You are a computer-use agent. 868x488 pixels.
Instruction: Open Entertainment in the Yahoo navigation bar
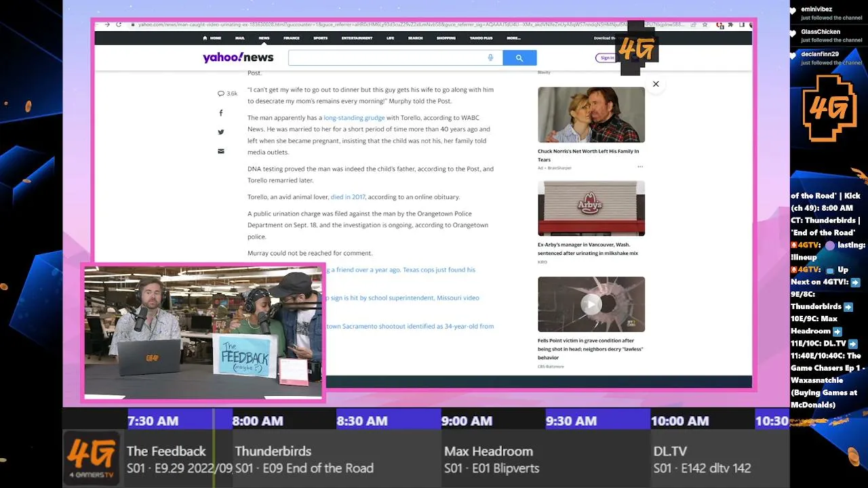357,38
